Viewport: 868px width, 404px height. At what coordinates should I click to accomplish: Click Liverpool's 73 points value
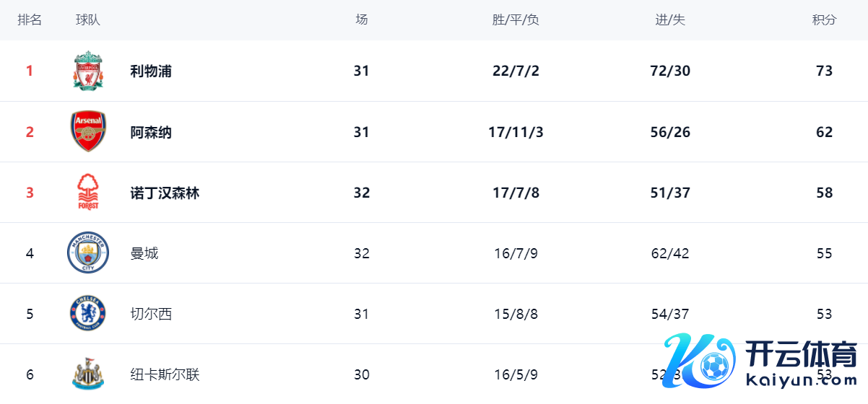click(x=824, y=71)
